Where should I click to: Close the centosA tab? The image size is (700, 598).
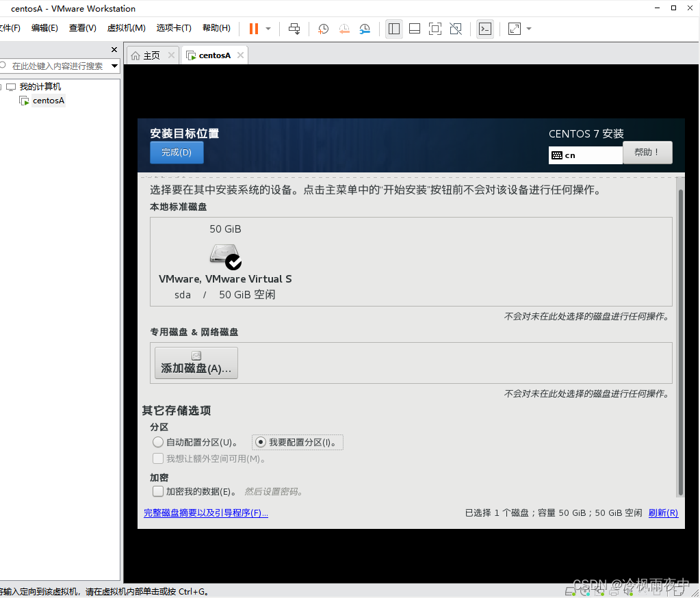241,55
